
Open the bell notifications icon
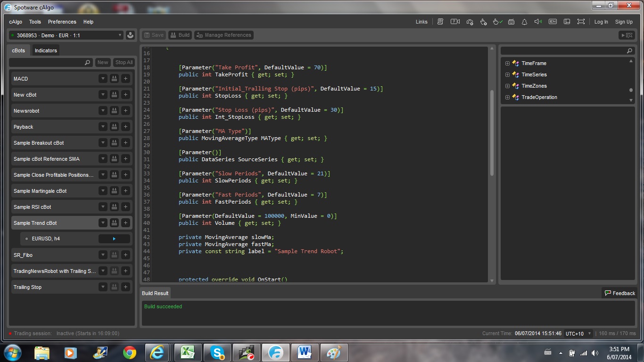(x=524, y=22)
